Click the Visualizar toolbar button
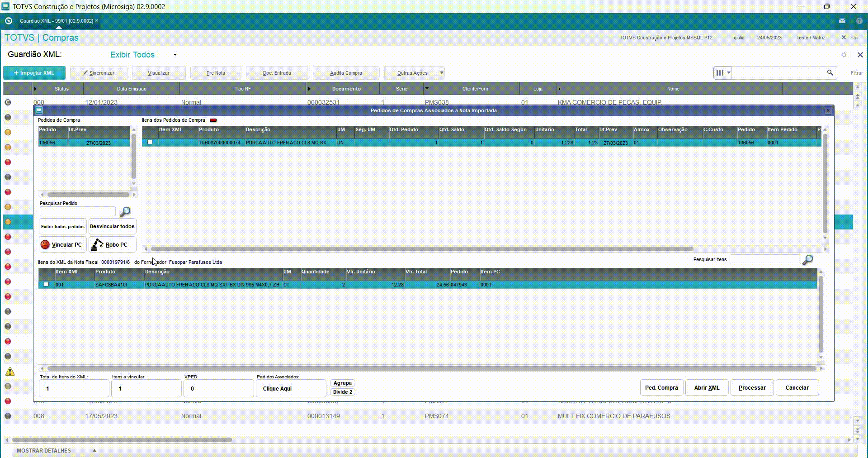The height and width of the screenshot is (458, 868). click(159, 73)
